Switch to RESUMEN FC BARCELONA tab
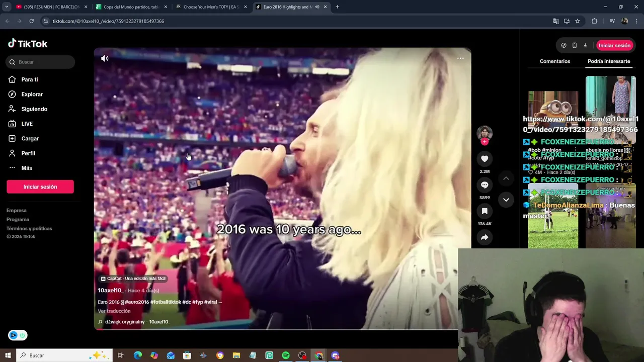The image size is (644, 362). 52,7
